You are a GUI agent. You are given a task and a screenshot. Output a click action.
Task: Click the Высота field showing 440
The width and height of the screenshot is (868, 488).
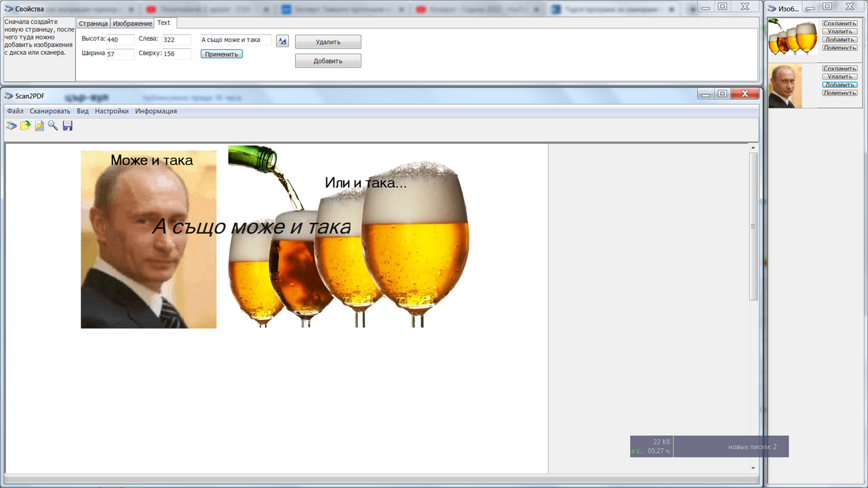click(x=120, y=40)
